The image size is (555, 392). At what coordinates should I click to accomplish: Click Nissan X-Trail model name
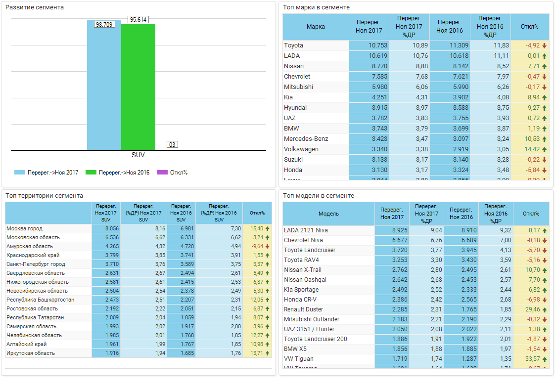[x=303, y=270]
